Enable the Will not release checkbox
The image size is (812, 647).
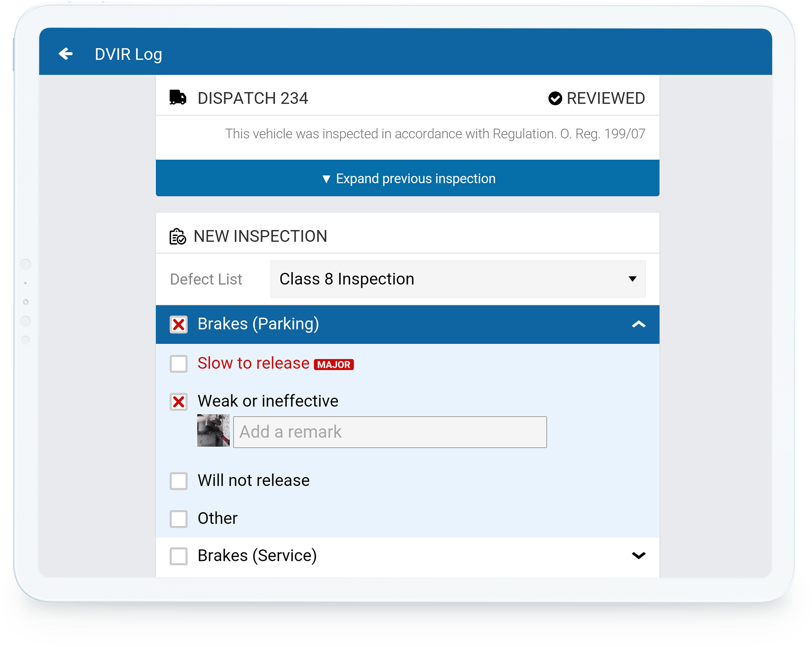(180, 479)
